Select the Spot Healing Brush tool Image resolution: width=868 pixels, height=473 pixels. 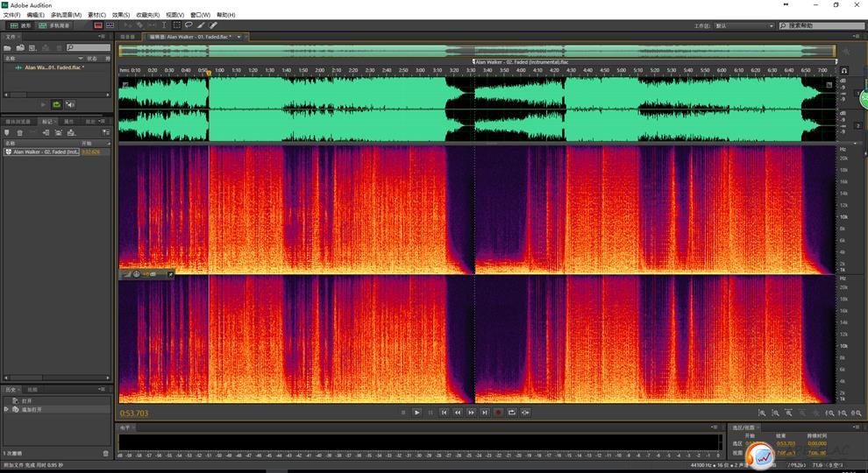[213, 25]
